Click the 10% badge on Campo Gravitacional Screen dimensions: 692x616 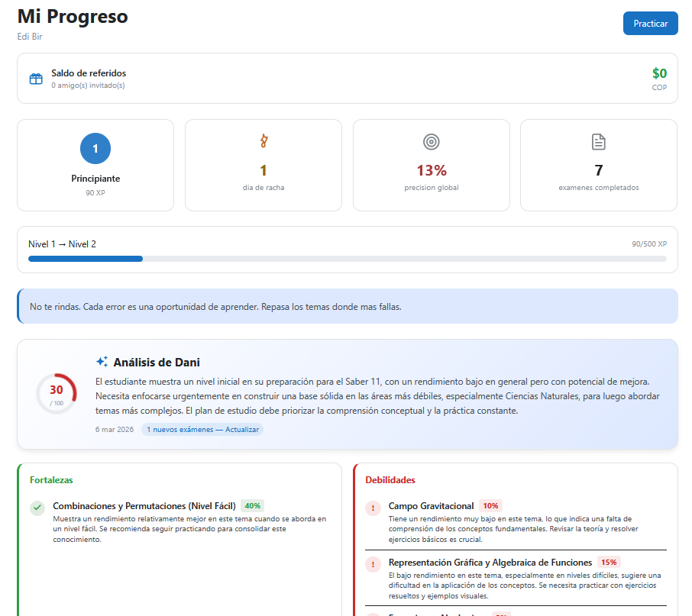click(x=490, y=505)
